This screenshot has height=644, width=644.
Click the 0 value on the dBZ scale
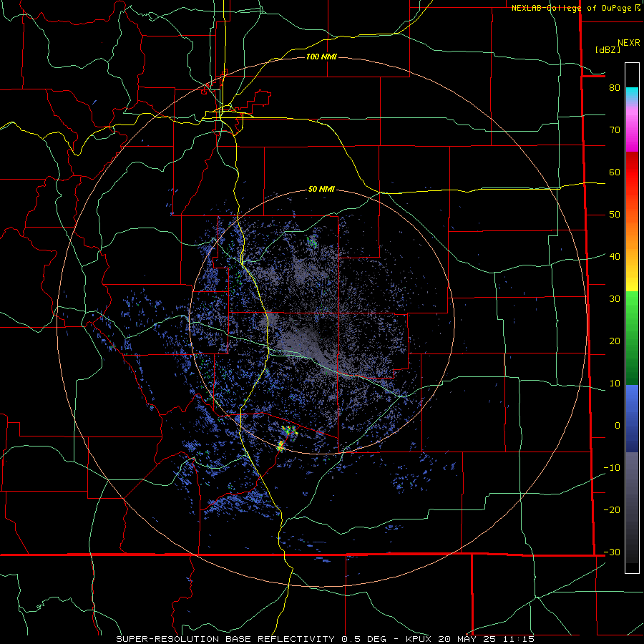pyautogui.click(x=618, y=426)
